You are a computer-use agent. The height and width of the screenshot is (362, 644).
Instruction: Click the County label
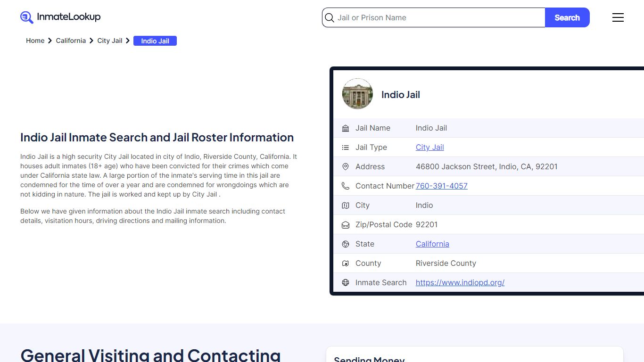(x=368, y=263)
